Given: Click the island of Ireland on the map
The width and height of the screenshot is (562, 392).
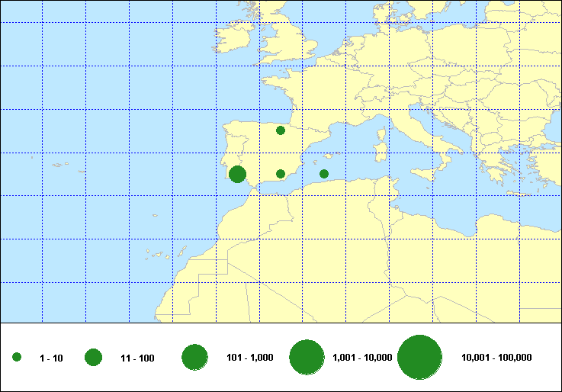Looking at the screenshot, I should pos(233,42).
